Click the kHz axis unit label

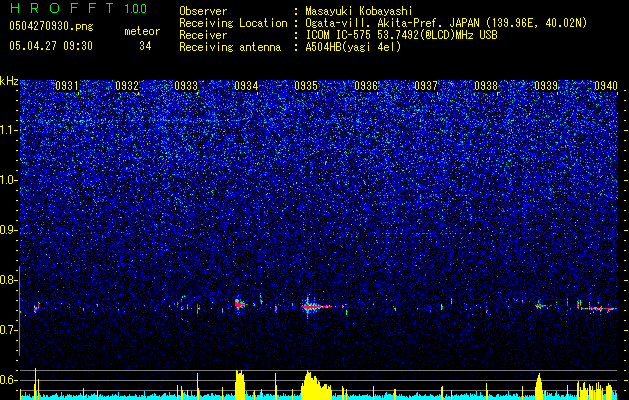[x=9, y=81]
